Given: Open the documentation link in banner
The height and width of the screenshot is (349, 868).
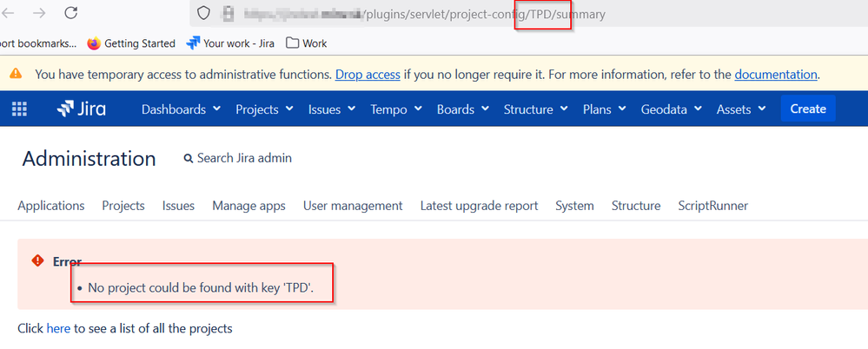Looking at the screenshot, I should pos(776,74).
